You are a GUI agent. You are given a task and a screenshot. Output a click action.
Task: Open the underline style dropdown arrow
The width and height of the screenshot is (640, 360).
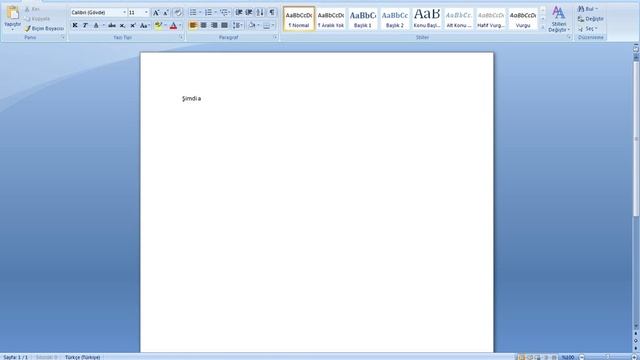pyautogui.click(x=103, y=25)
